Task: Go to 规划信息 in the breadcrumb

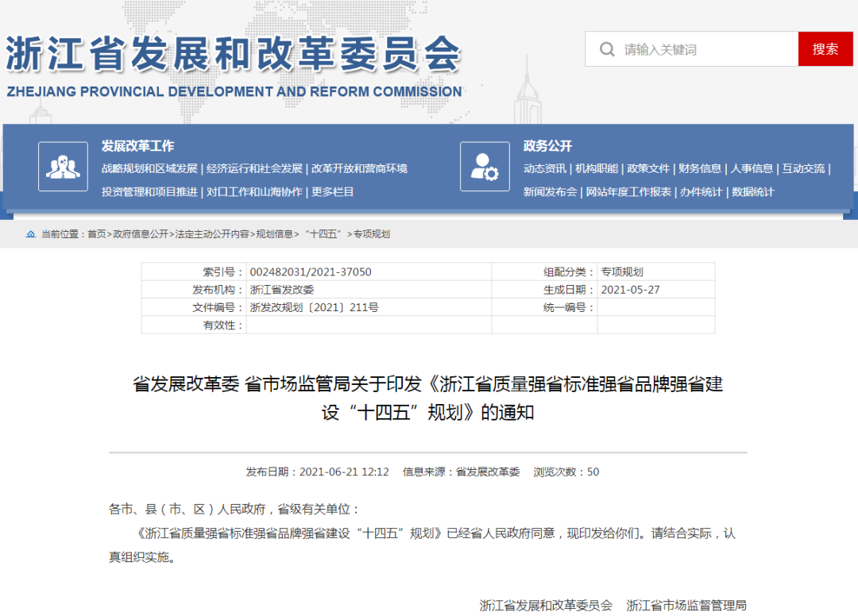Action: click(x=275, y=234)
